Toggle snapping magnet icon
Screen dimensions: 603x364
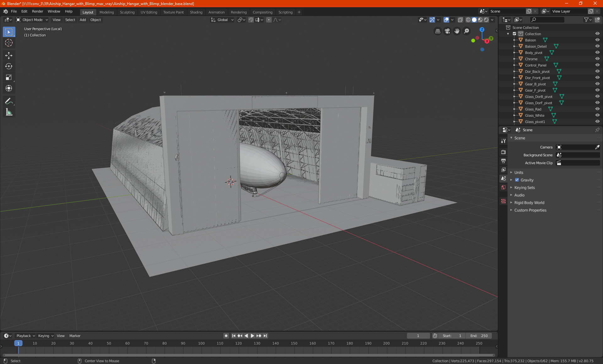point(251,20)
